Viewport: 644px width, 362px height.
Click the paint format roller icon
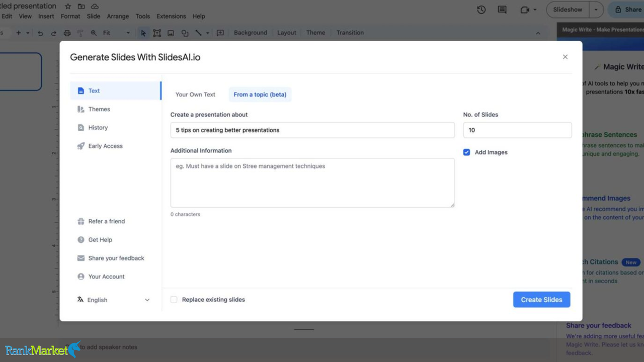(80, 33)
